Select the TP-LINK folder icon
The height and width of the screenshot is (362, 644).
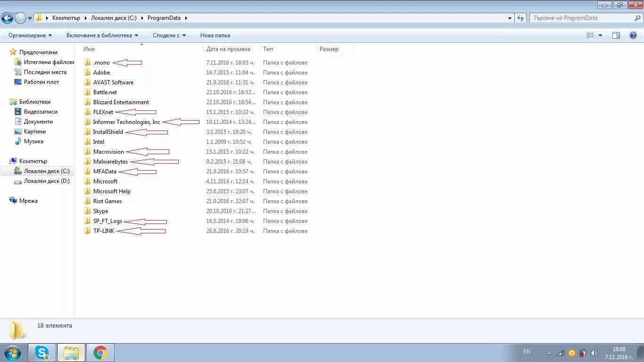(87, 231)
